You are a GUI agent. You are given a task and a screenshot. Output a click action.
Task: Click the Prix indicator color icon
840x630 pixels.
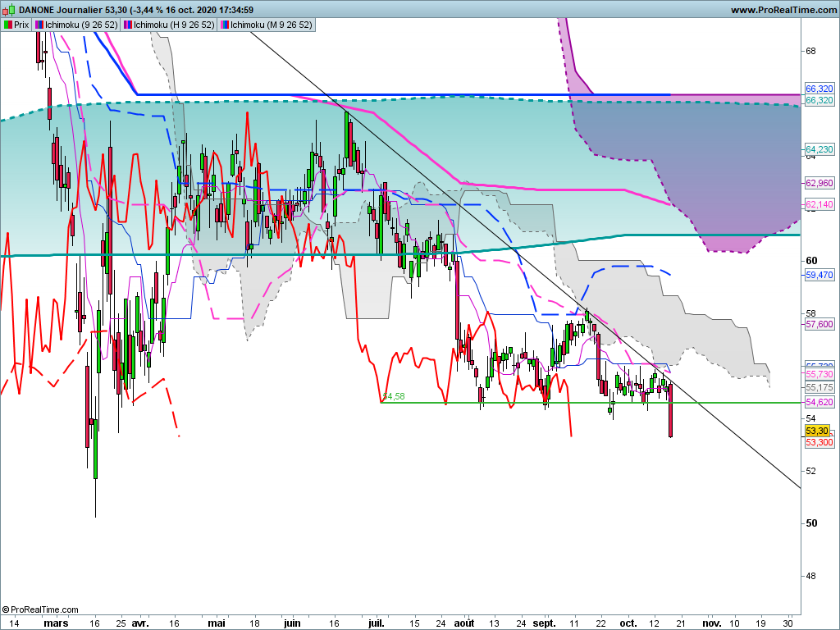coord(7,25)
